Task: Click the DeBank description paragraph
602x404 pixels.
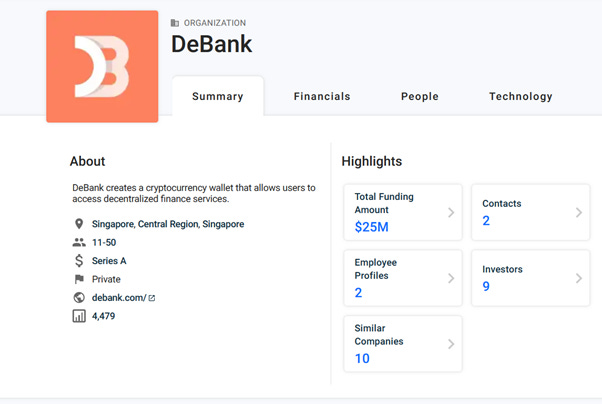Action: pyautogui.click(x=194, y=193)
